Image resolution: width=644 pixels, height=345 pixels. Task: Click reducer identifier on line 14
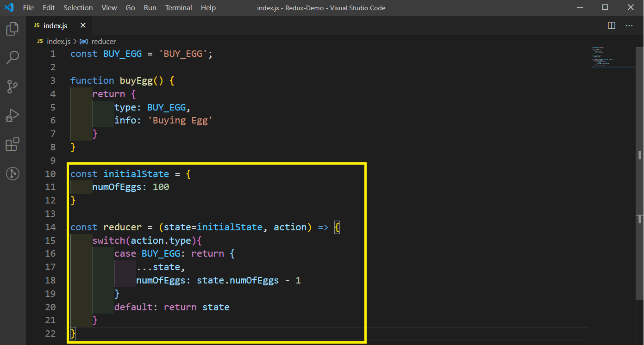[x=122, y=227]
